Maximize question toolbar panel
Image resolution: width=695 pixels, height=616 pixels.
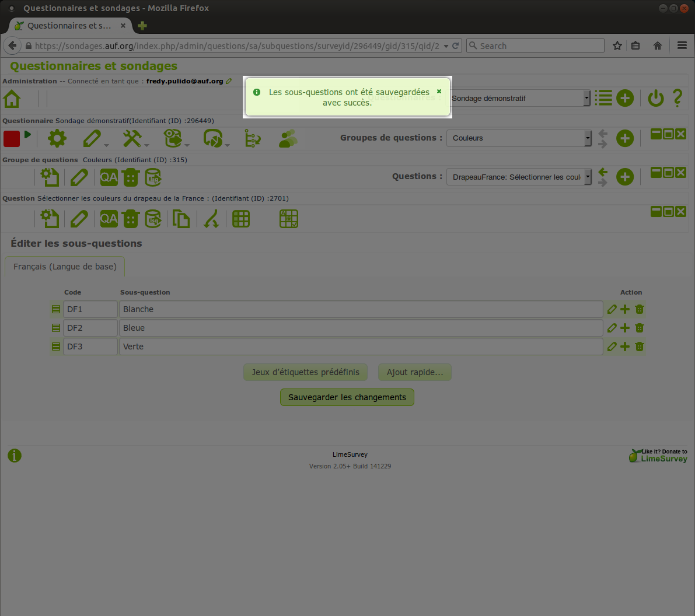pos(668,211)
